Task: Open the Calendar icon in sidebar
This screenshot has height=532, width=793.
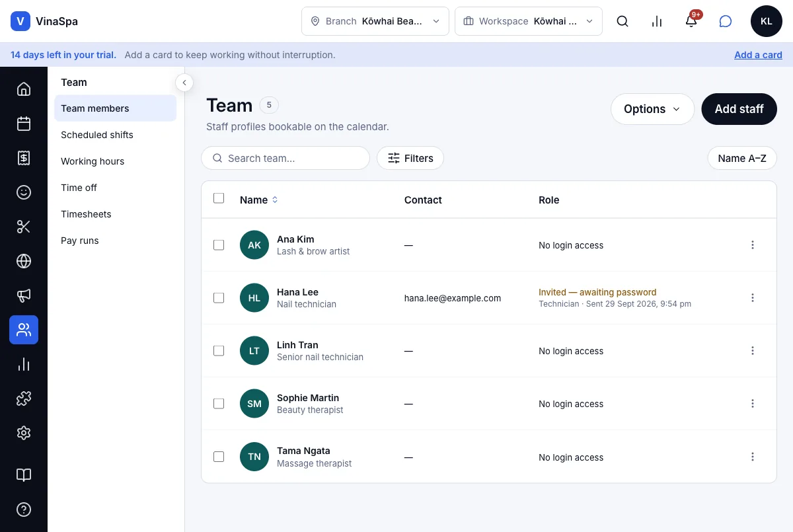Action: [24, 124]
